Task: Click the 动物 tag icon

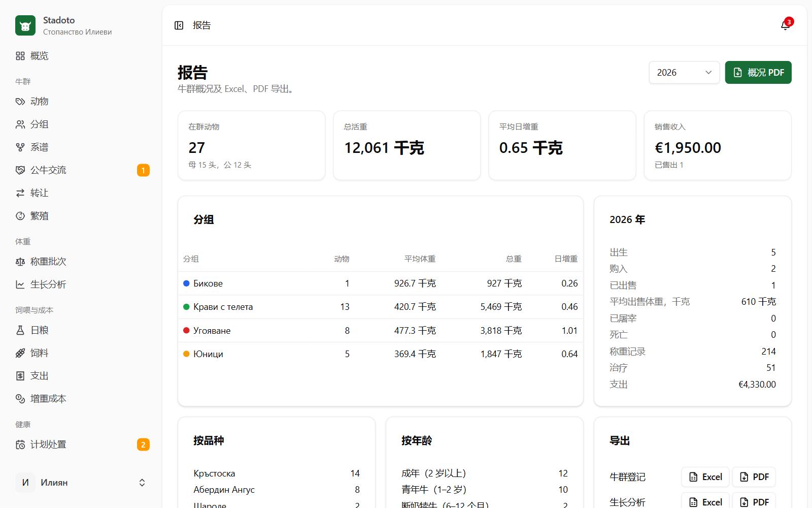Action: point(20,102)
